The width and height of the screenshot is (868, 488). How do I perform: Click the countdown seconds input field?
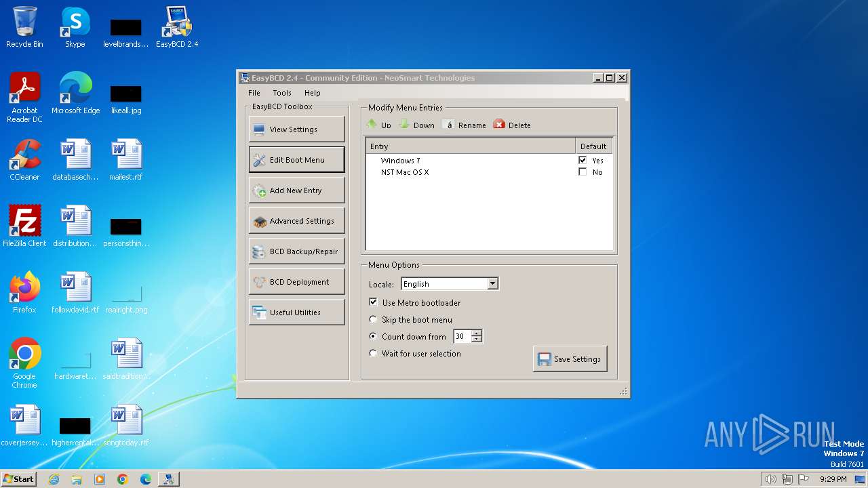(x=462, y=336)
